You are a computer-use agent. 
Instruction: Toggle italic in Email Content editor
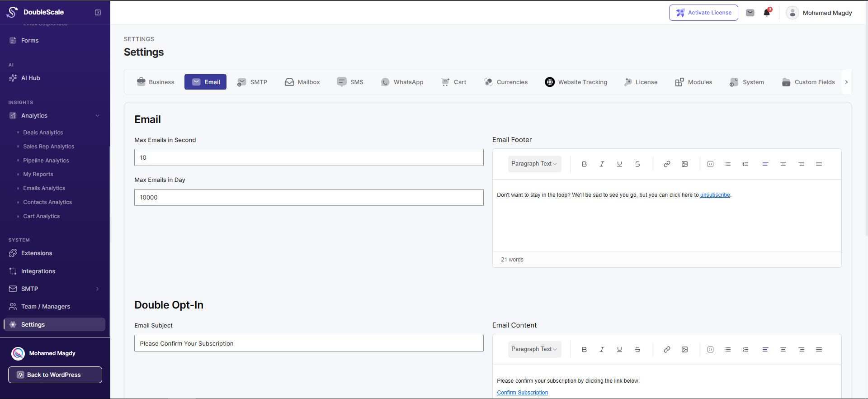tap(602, 350)
